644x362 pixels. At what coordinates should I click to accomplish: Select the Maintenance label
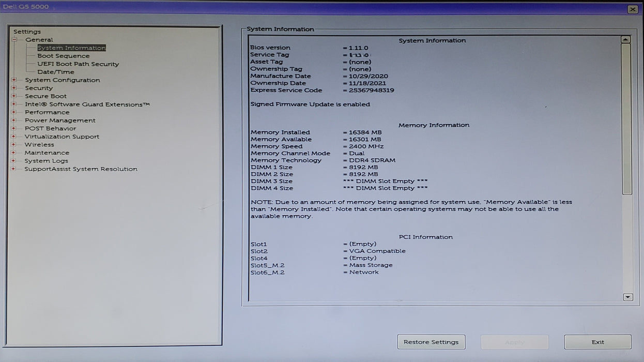(x=47, y=153)
